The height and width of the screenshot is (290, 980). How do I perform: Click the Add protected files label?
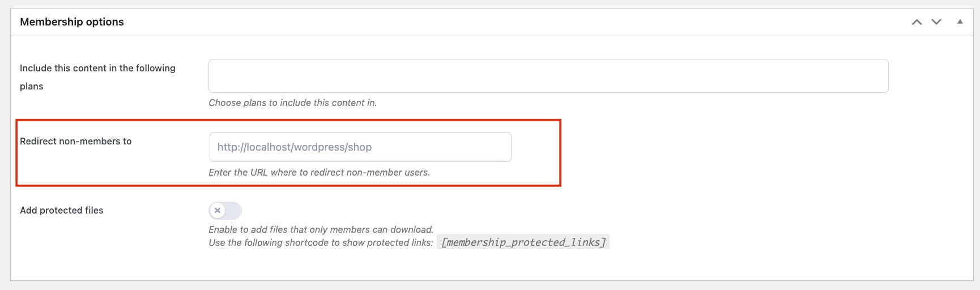click(x=62, y=210)
